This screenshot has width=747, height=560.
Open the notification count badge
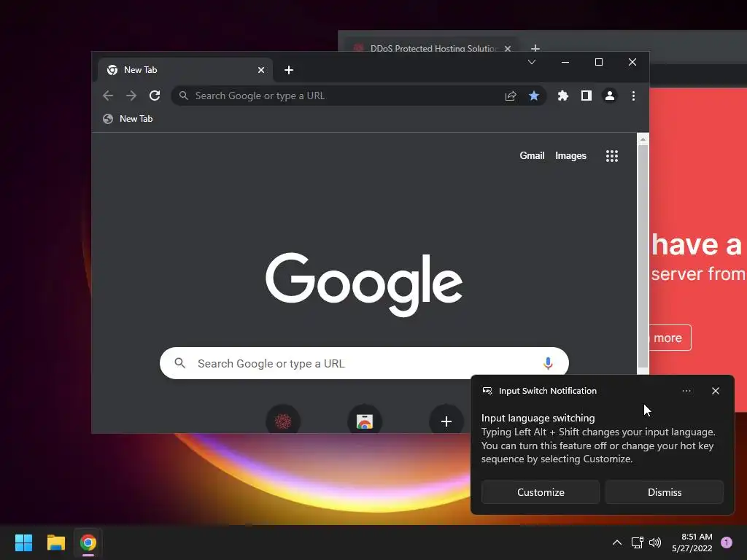tap(727, 542)
